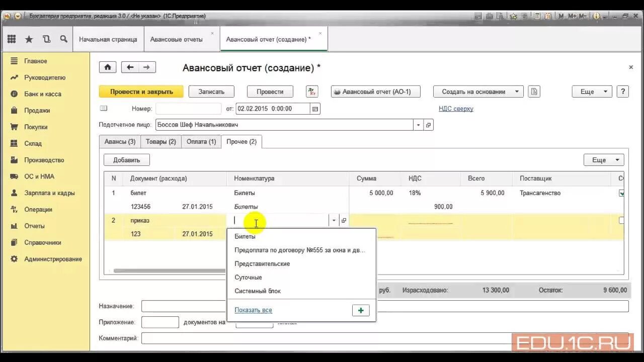Open help with the question mark button

coord(623,92)
